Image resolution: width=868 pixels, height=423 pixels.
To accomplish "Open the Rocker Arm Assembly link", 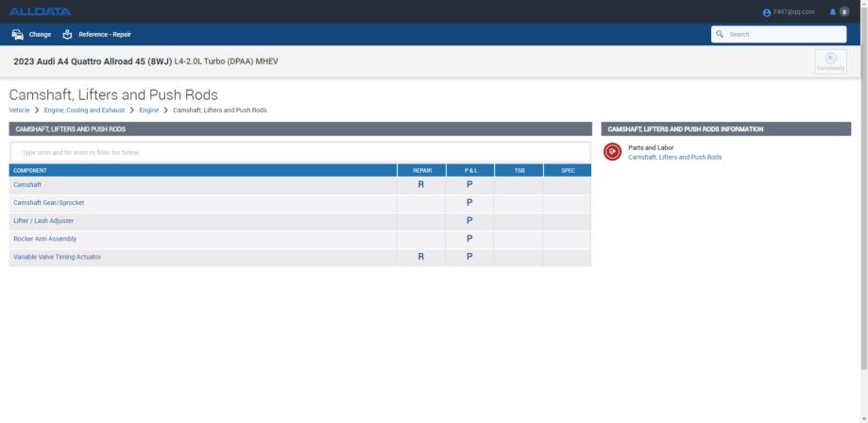I will pos(44,239).
